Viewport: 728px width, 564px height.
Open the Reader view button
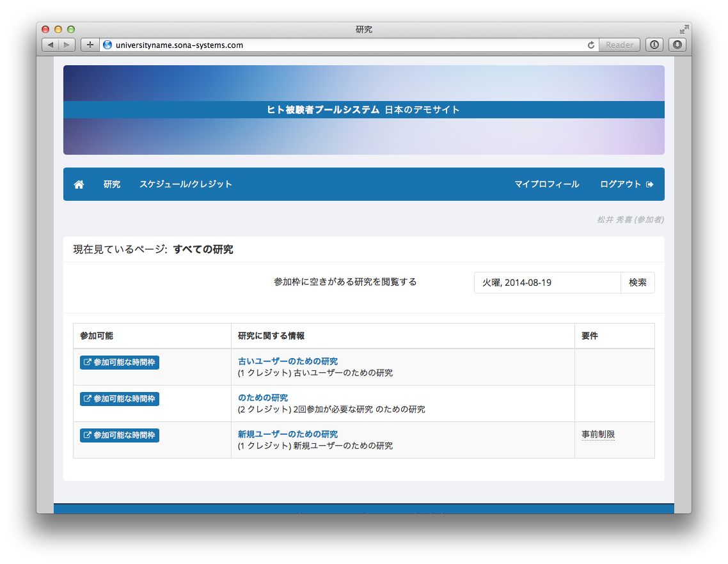click(x=619, y=45)
